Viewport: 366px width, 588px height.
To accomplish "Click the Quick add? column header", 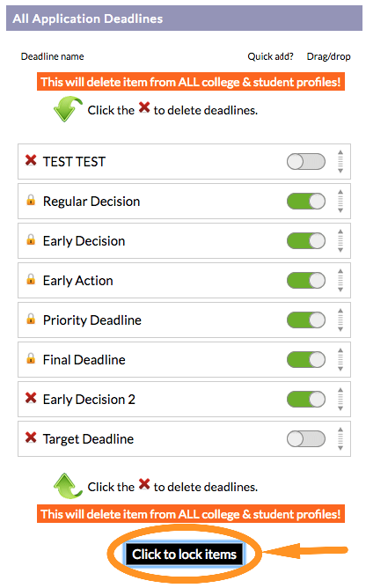I will [270, 56].
